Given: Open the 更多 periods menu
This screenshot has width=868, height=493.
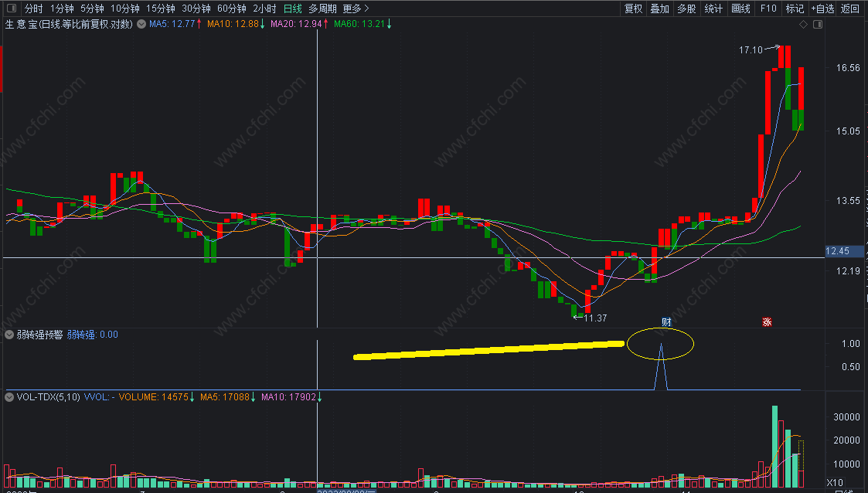Looking at the screenshot, I should click(356, 8).
